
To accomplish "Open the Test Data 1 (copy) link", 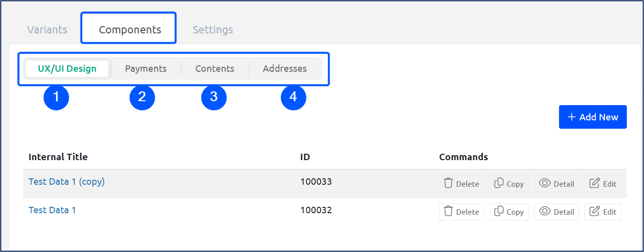I will click(67, 182).
